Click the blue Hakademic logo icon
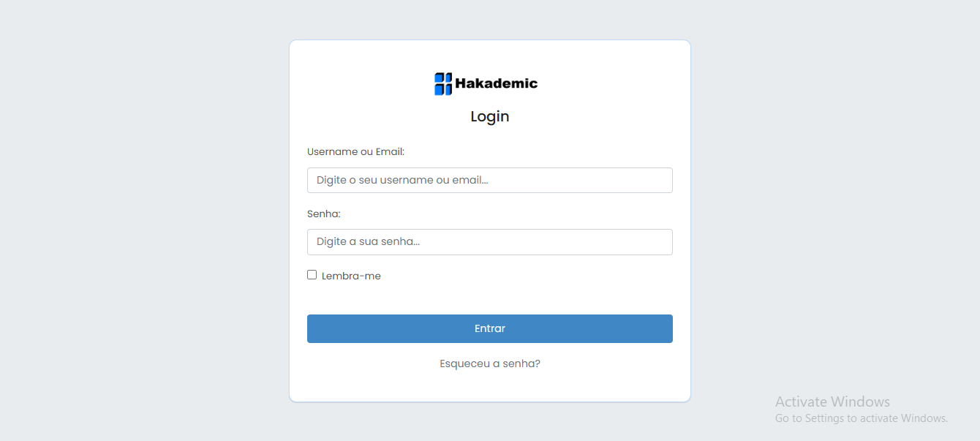 [x=443, y=84]
